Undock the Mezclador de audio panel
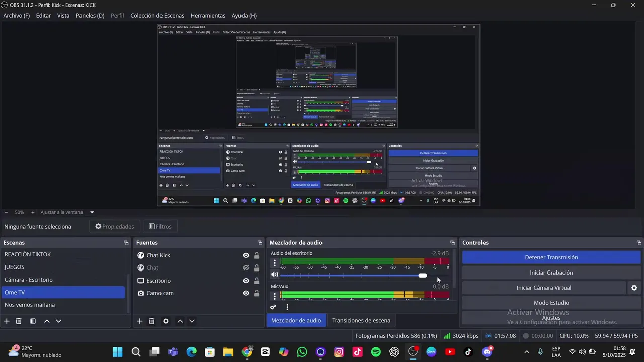 pyautogui.click(x=452, y=243)
